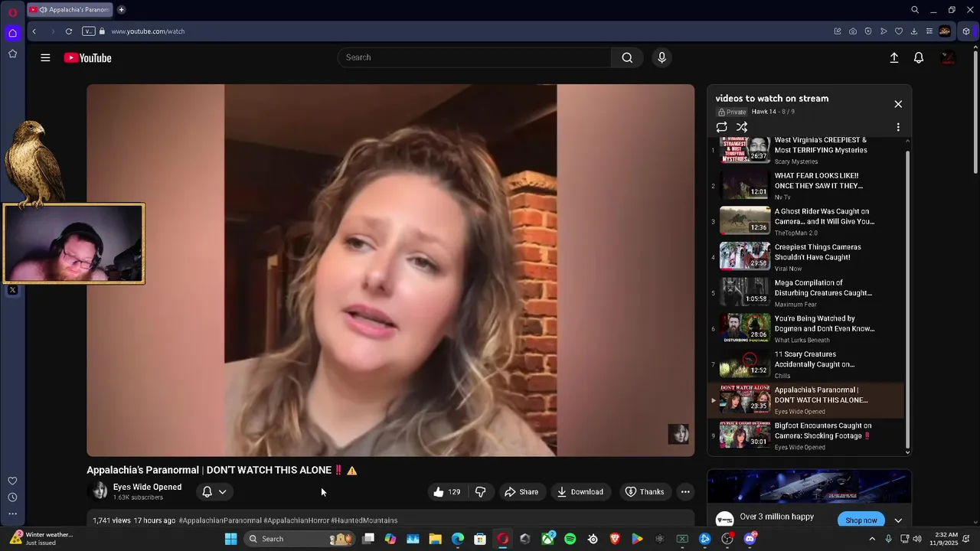Click the address bar URL
This screenshot has width=980, height=551.
click(x=148, y=31)
